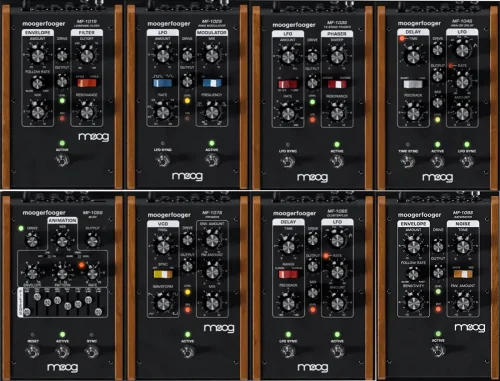This screenshot has height=381, width=500.
Task: Click the MF-103S Phaser Resonance knob
Action: (337, 114)
